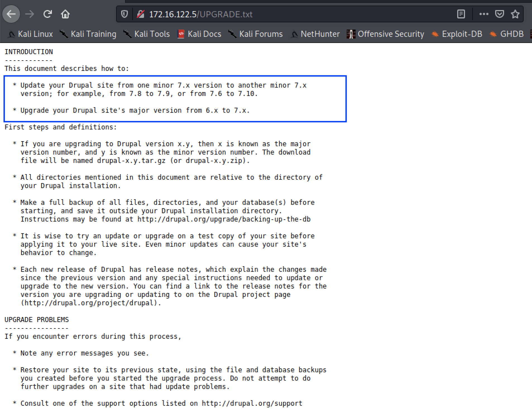Click the INTRODUCTION heading text
Image resolution: width=532 pixels, height=413 pixels.
(x=28, y=52)
